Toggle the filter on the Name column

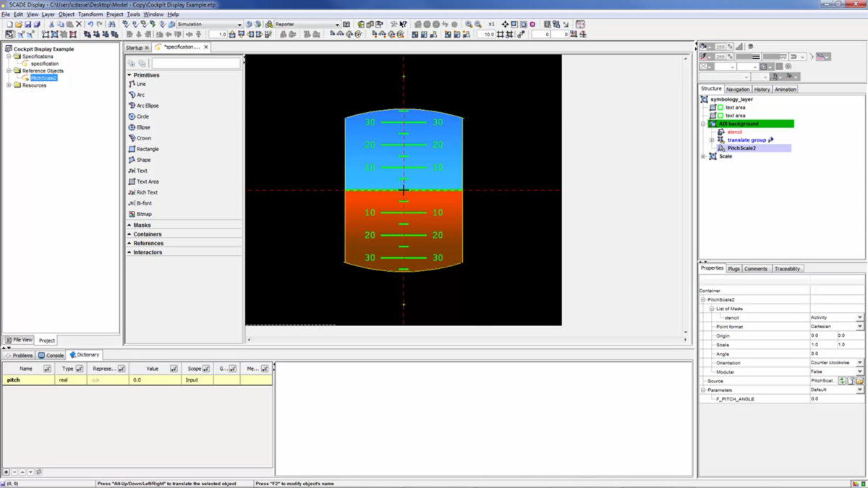coord(47,369)
